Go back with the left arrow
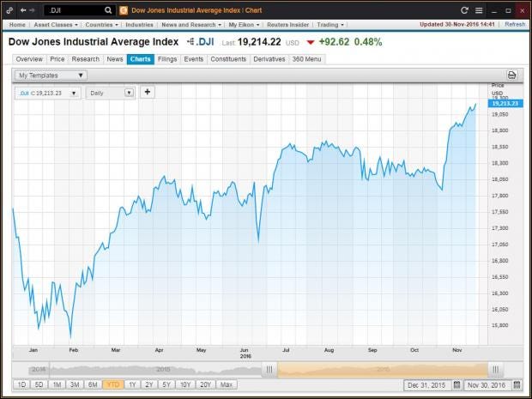 pyautogui.click(x=23, y=10)
